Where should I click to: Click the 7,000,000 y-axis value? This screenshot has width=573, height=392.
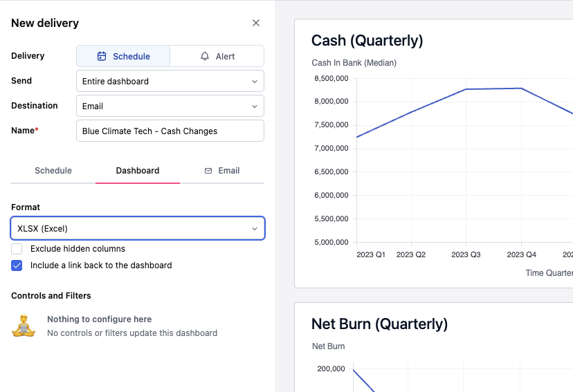click(x=331, y=148)
